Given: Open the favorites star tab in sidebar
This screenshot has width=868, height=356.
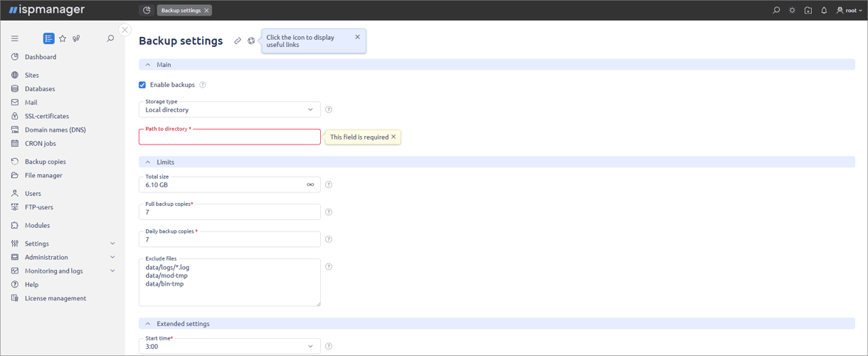Looking at the screenshot, I should pyautogui.click(x=63, y=38).
